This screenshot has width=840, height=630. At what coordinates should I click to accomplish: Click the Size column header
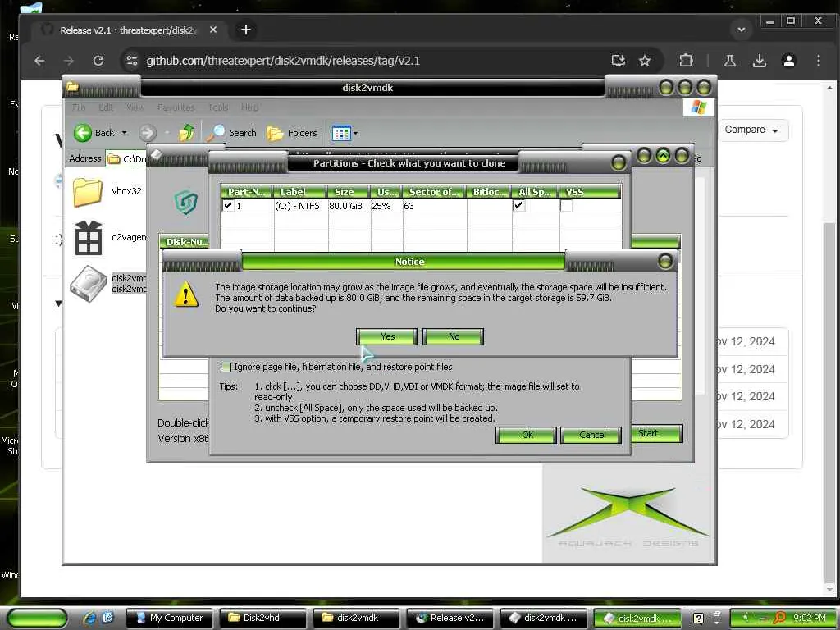tap(349, 192)
